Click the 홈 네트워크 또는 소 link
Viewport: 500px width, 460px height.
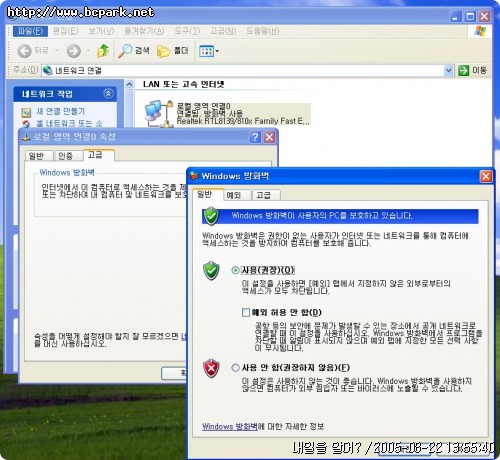[x=69, y=124]
